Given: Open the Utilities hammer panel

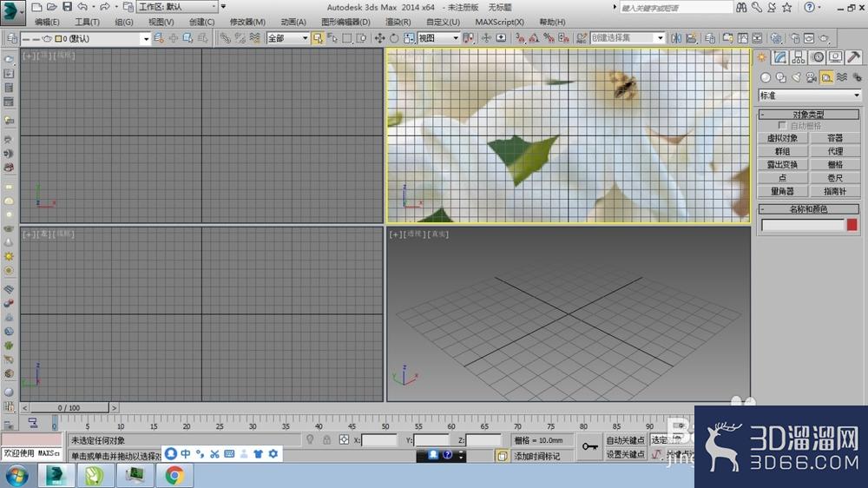Looking at the screenshot, I should [853, 57].
